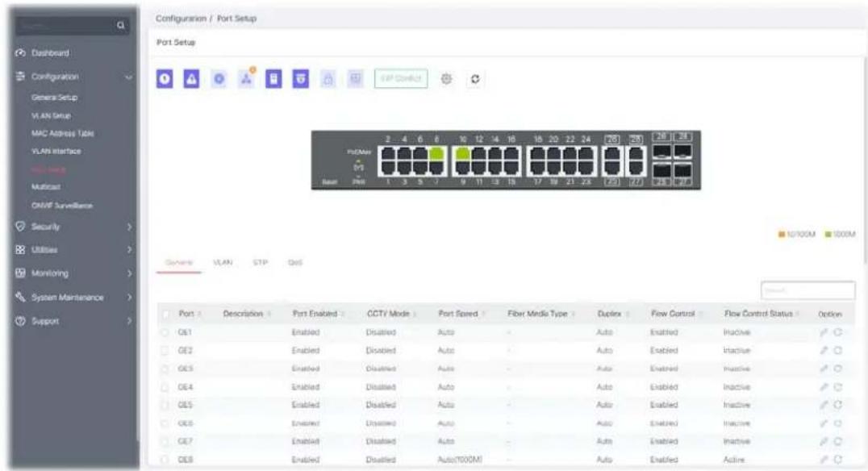Tick the checkbox for port GE8

click(165, 460)
